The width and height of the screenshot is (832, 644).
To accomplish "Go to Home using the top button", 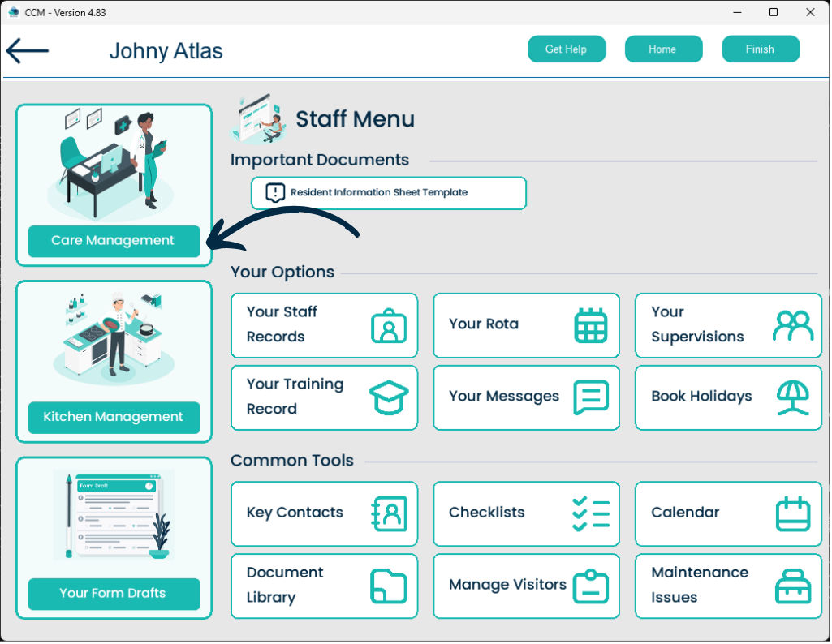I will pyautogui.click(x=662, y=49).
